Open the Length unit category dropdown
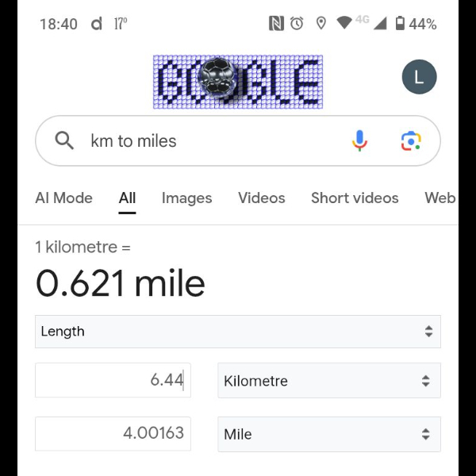Screen dimensions: 476x476 point(237,332)
